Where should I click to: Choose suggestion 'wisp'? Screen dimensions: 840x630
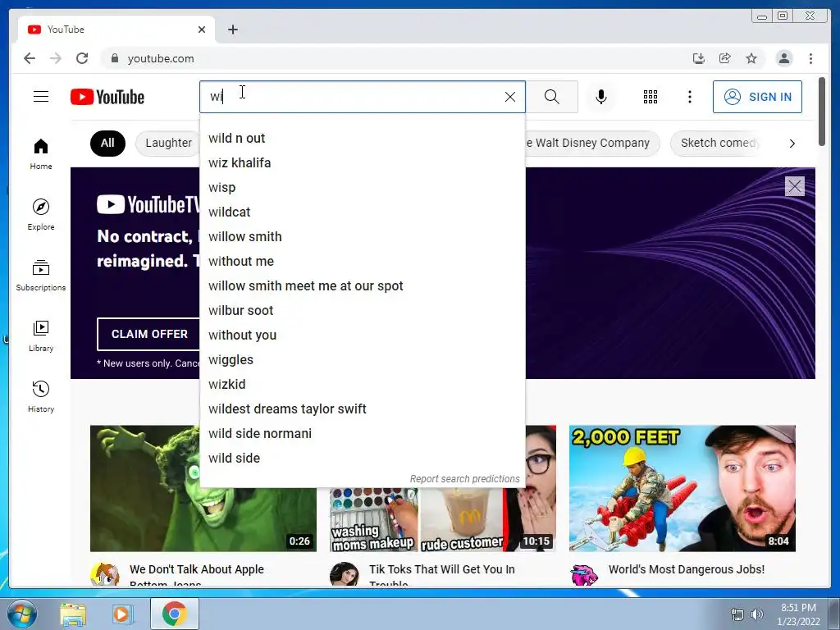(362, 188)
